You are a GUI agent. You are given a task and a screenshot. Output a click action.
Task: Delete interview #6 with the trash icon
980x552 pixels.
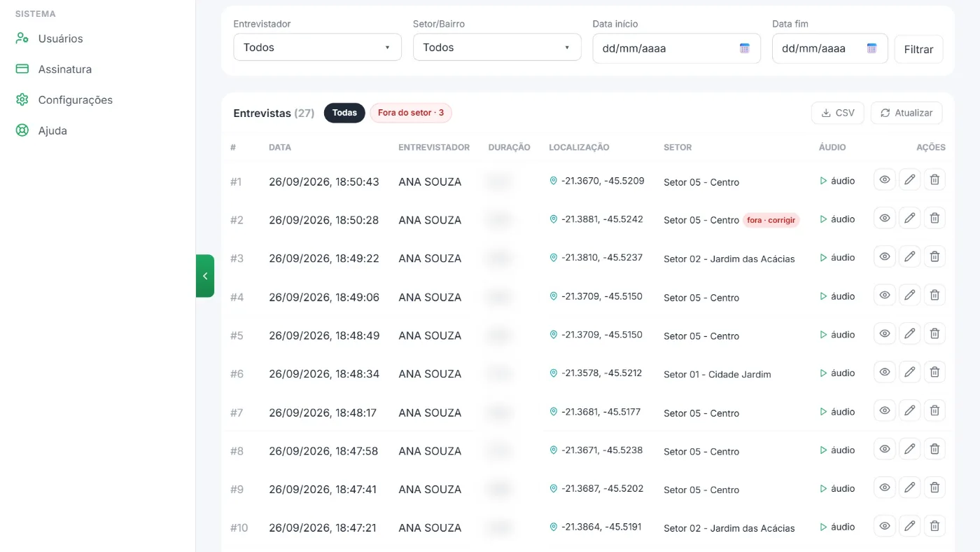tap(934, 372)
